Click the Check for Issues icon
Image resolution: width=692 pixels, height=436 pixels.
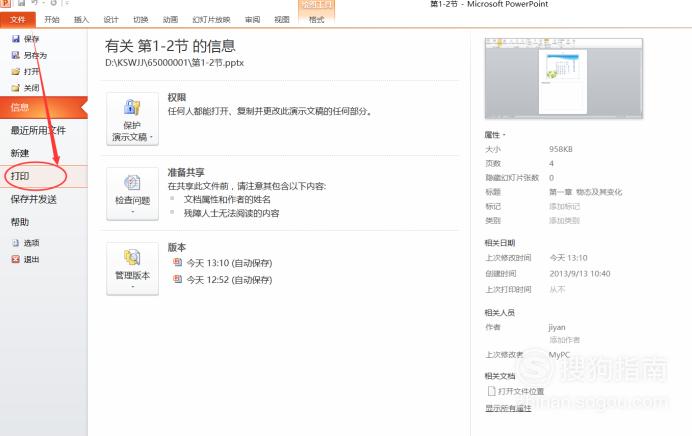132,183
